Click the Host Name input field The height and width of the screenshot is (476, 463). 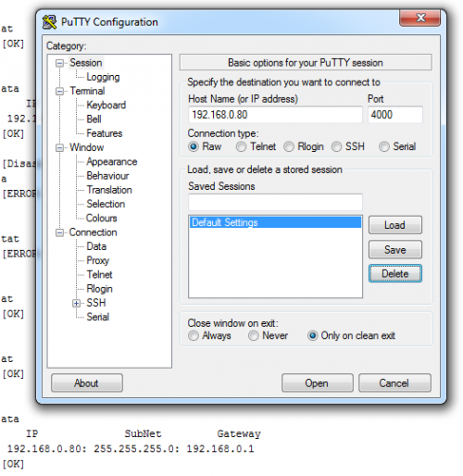tap(275, 115)
